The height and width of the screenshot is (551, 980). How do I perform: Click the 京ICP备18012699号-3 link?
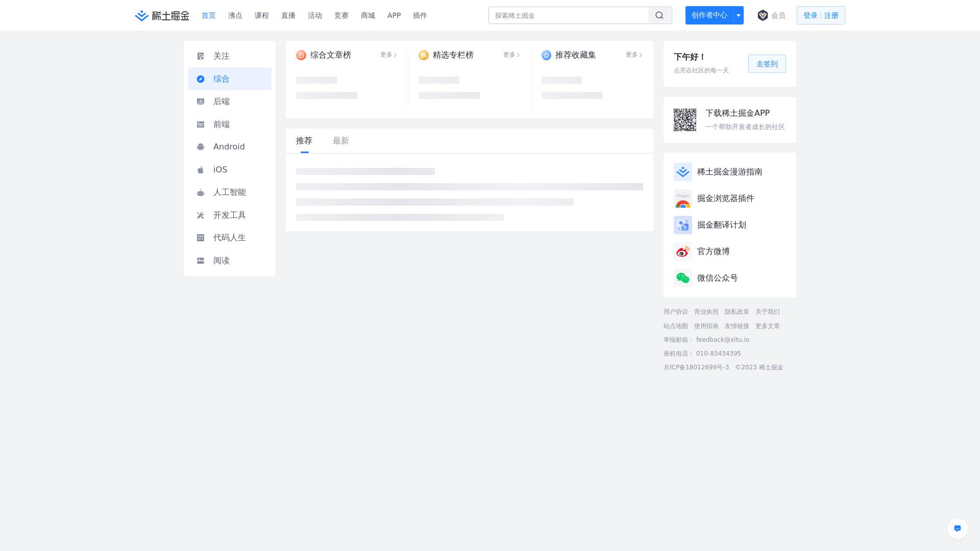coord(696,367)
